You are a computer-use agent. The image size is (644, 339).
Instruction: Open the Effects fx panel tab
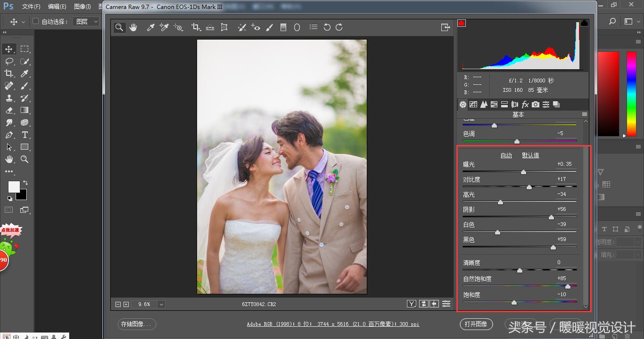(525, 105)
